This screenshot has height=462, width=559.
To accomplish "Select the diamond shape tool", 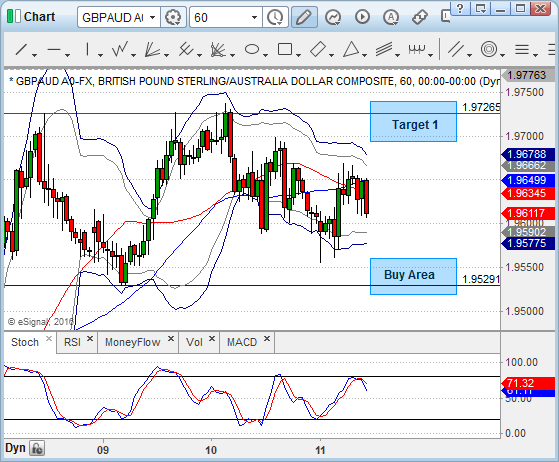I will click(318, 49).
